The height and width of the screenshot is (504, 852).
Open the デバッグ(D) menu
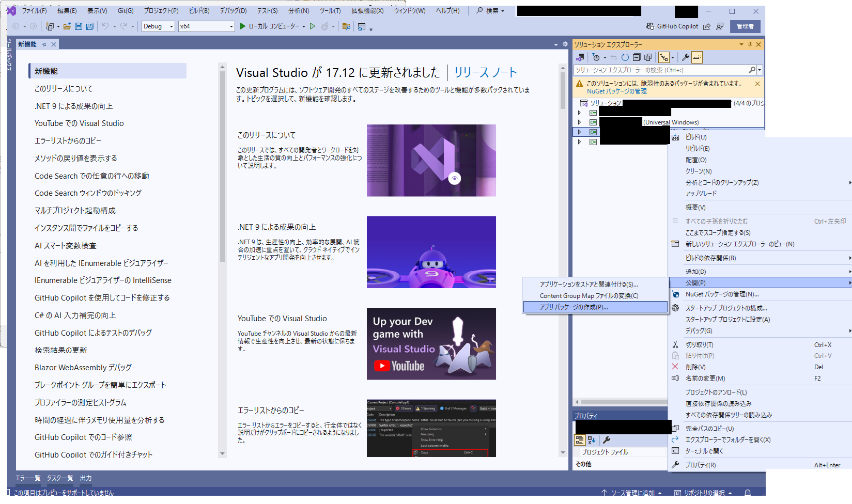tap(233, 10)
